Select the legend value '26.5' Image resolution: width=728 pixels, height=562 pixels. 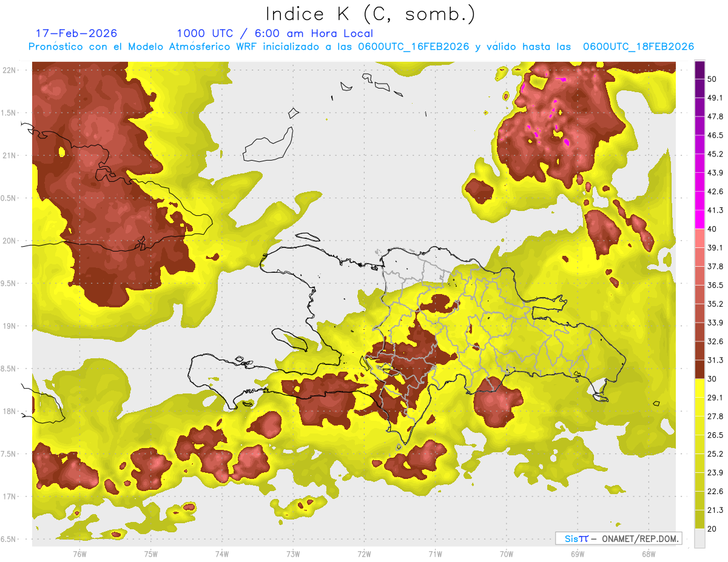715,435
